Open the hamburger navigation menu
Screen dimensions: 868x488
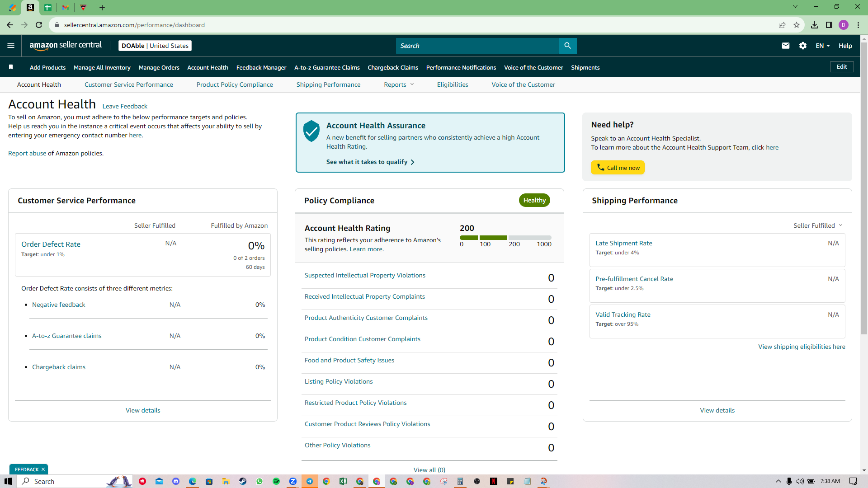point(11,46)
